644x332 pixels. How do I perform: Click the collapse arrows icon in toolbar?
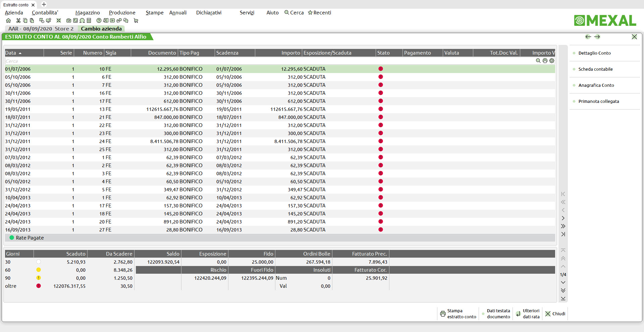point(59,20)
